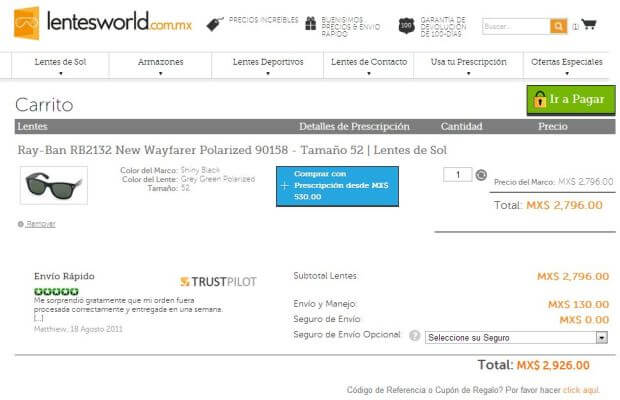Image resolution: width=620 pixels, height=400 pixels.
Task: Click the shipping insurance help question icon
Action: (414, 336)
